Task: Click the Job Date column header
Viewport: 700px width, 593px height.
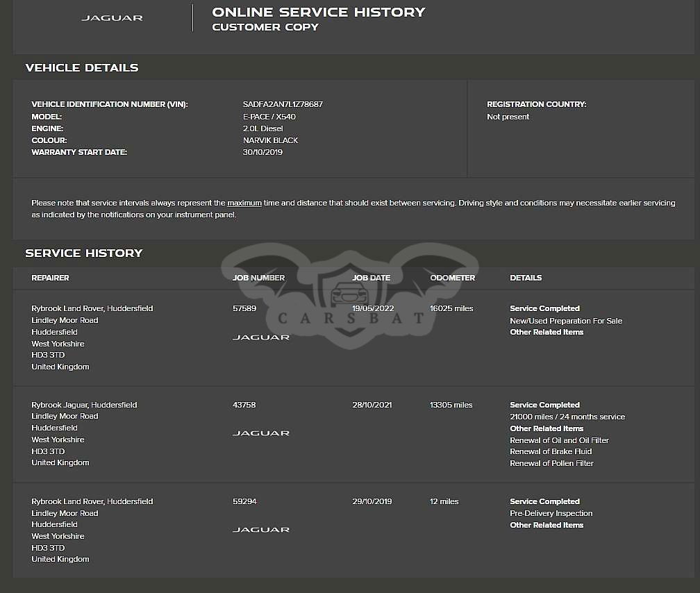Action: [x=371, y=278]
